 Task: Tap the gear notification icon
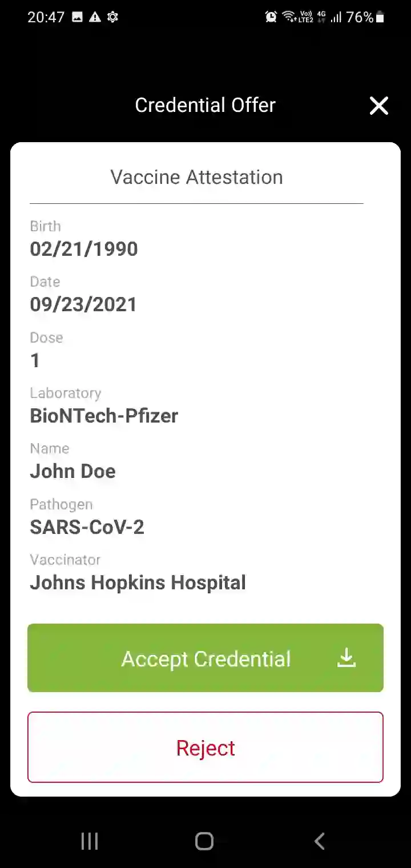(112, 17)
